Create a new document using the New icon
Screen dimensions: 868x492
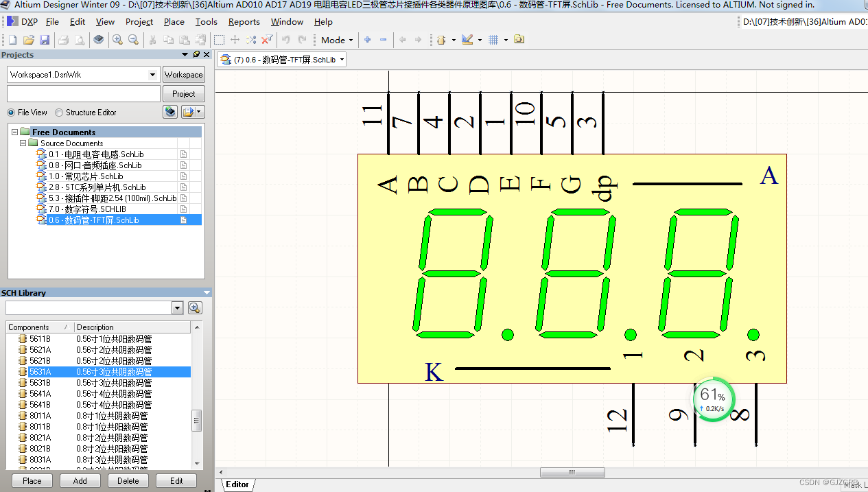[12, 39]
